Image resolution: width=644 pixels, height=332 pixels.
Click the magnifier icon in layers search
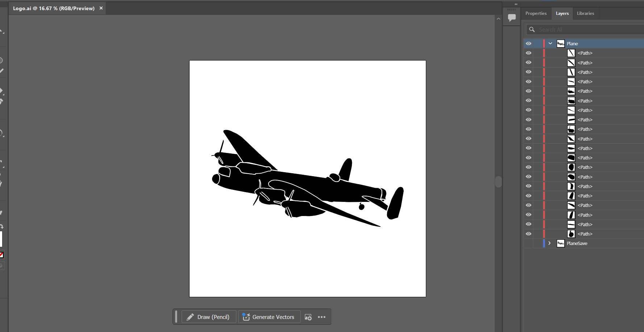point(532,29)
